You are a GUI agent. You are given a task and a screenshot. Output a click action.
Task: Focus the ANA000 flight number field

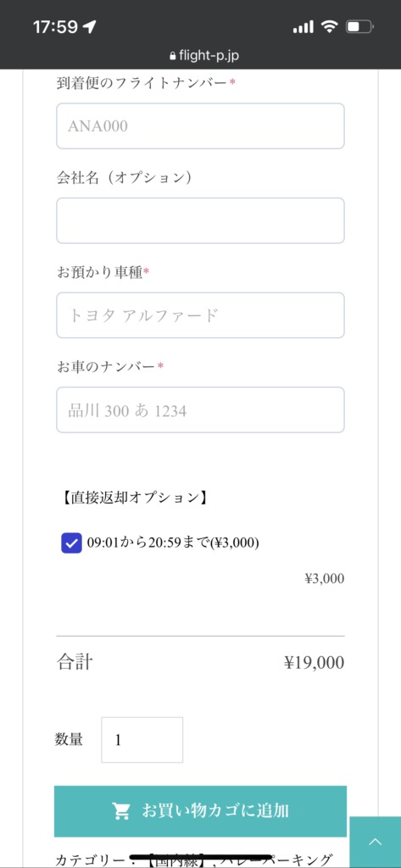coord(200,125)
